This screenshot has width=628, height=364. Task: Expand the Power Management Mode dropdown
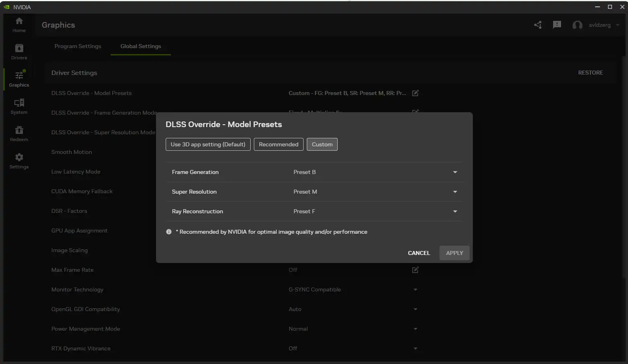pyautogui.click(x=415, y=329)
